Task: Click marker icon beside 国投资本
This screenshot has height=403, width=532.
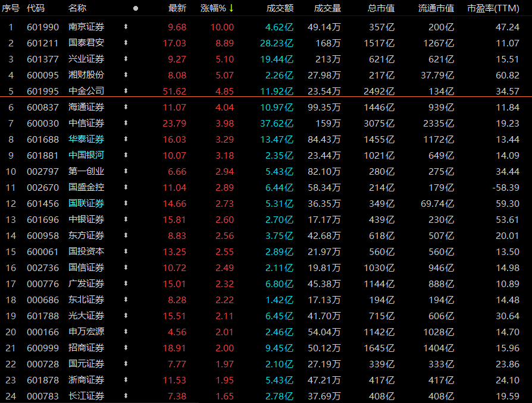Action: 126,251
